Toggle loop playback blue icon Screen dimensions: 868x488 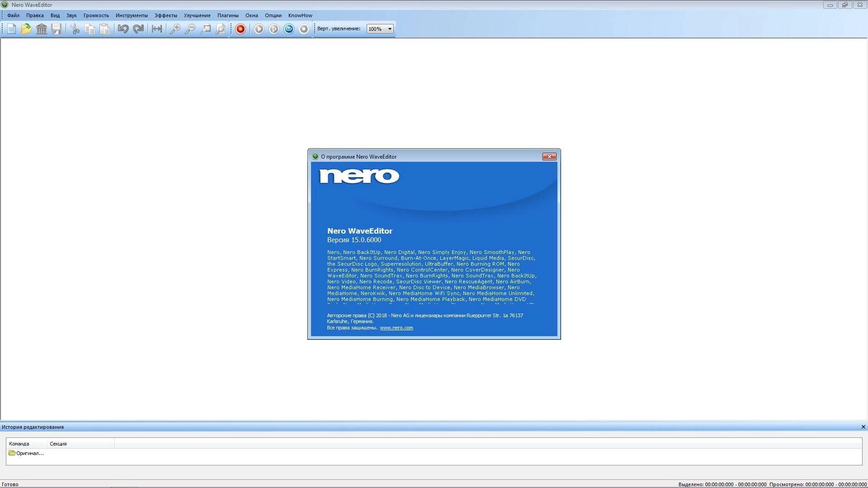tap(289, 29)
